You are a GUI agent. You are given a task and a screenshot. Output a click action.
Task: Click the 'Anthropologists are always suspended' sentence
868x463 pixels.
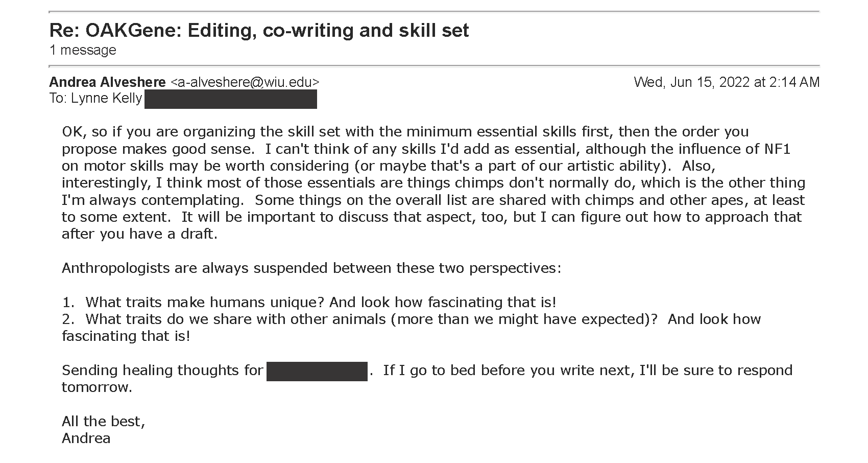(311, 268)
